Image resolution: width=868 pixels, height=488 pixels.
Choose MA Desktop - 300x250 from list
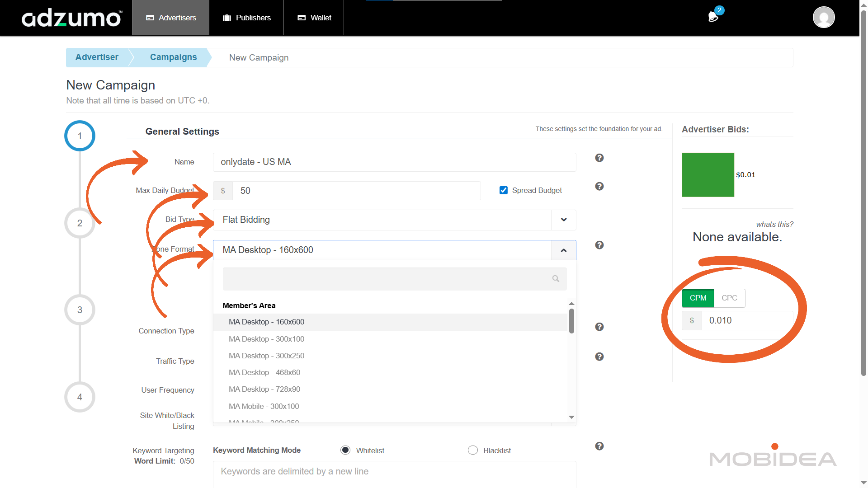click(x=266, y=356)
